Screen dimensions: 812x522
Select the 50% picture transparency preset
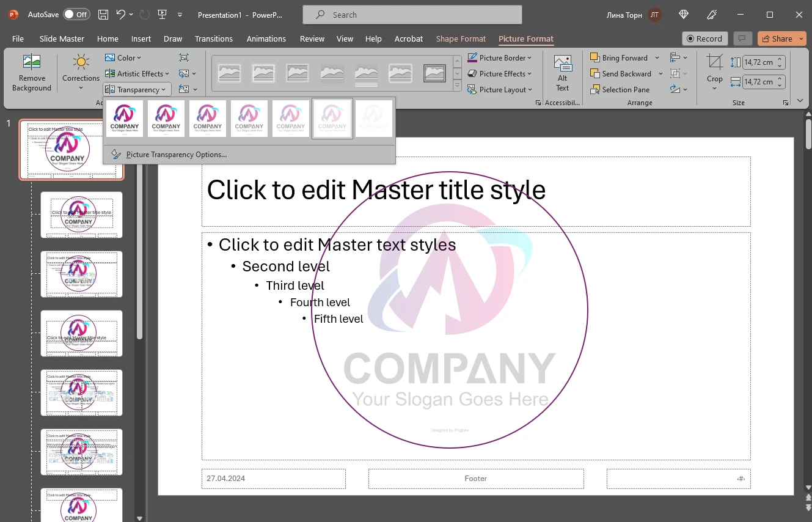coord(249,118)
